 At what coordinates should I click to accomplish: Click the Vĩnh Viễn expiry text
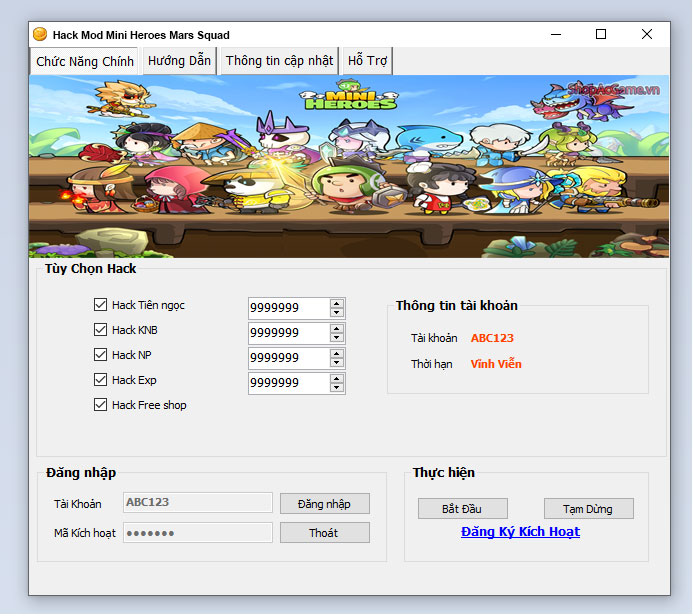(x=496, y=364)
